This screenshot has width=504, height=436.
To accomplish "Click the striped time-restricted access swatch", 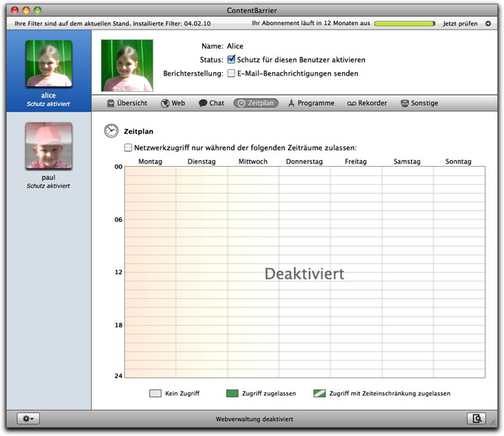I will tap(319, 393).
